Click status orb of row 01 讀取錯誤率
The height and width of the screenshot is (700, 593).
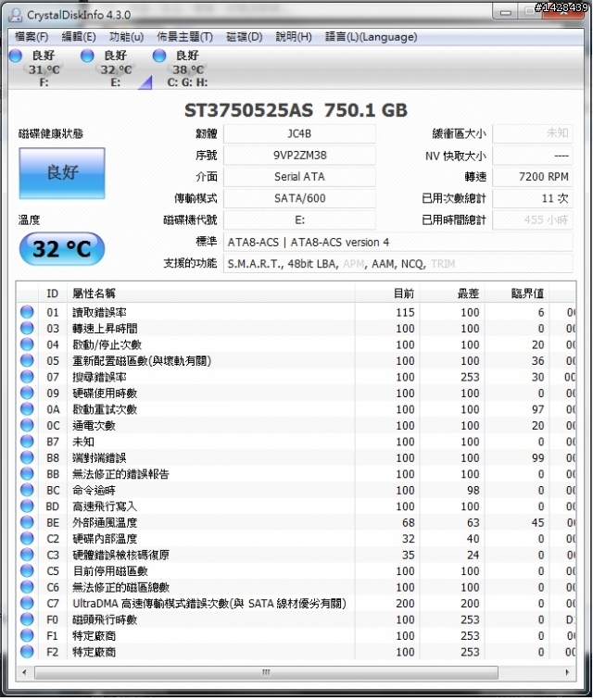(27, 312)
